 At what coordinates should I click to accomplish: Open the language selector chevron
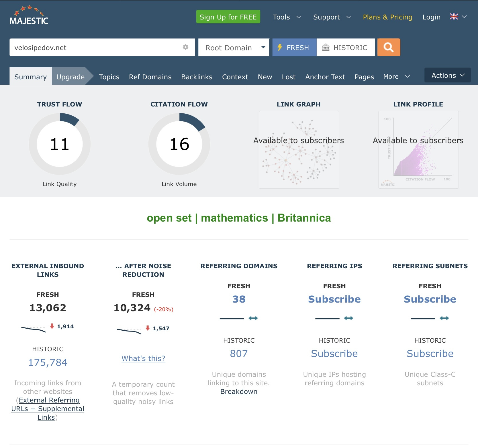click(464, 17)
